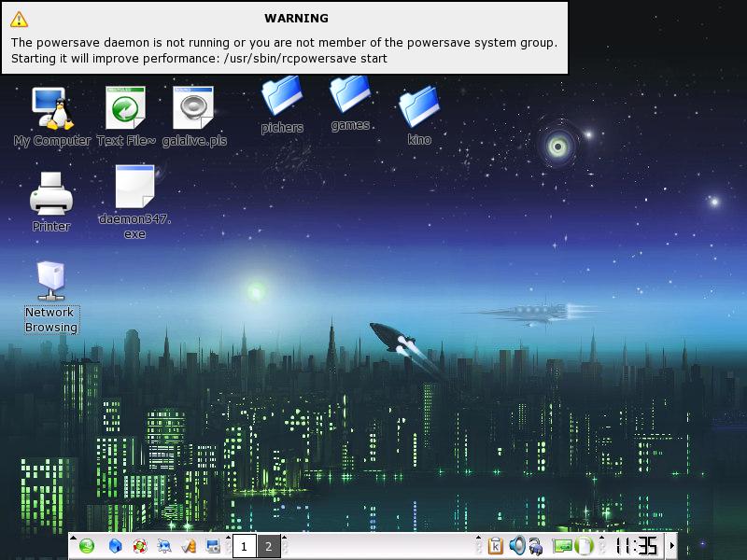Switch to virtual desktop 2
The height and width of the screenshot is (560, 747).
point(268,546)
